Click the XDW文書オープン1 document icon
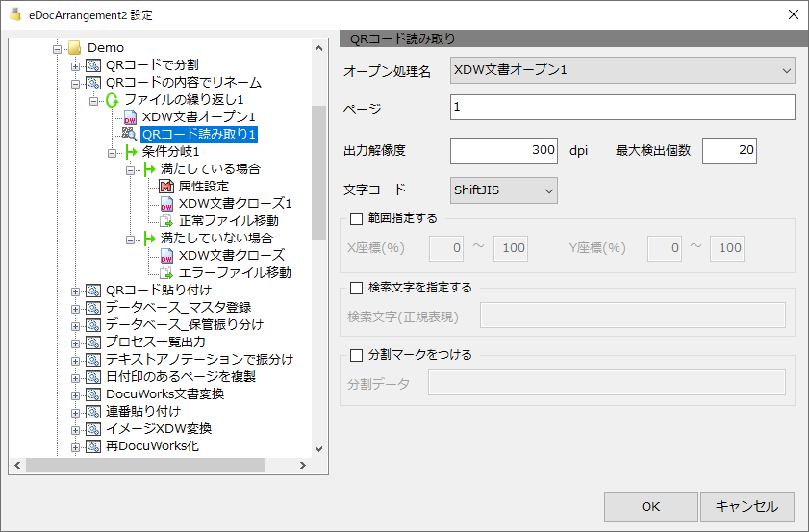809x532 pixels. click(130, 117)
